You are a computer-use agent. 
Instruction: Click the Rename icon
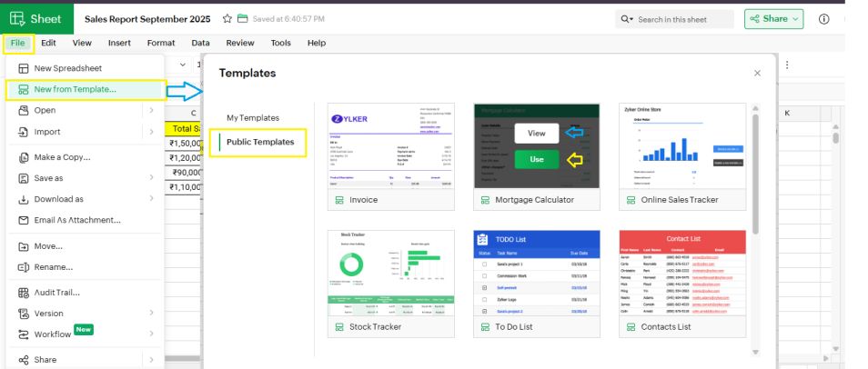point(24,267)
